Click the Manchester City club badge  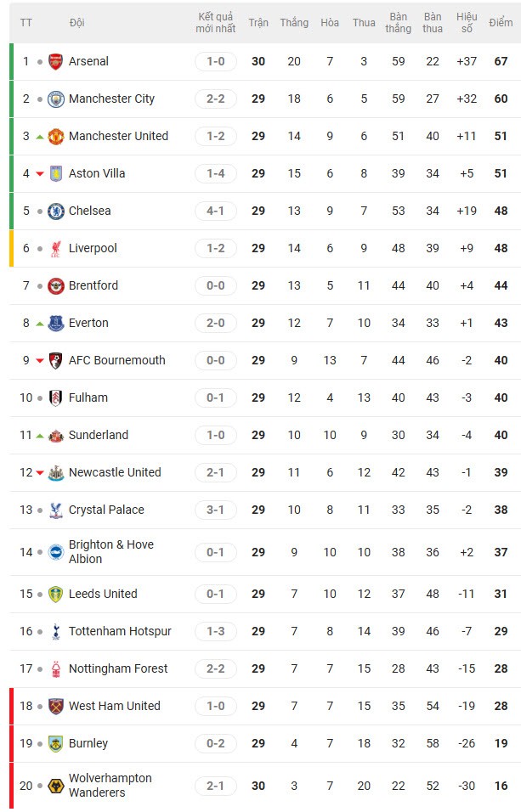[55, 99]
